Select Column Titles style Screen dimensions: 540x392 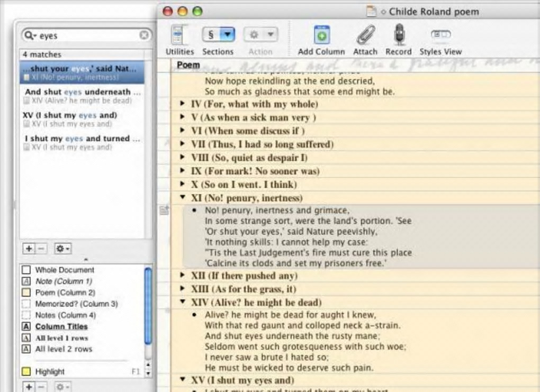click(61, 326)
